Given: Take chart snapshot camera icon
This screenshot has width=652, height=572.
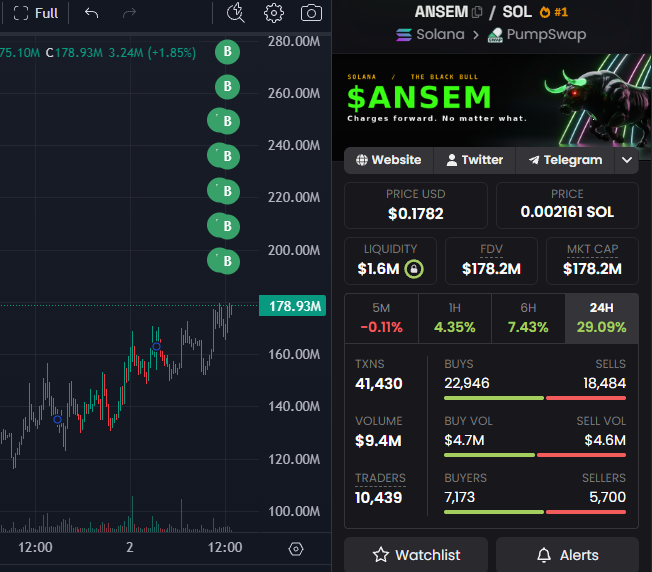Looking at the screenshot, I should (311, 13).
